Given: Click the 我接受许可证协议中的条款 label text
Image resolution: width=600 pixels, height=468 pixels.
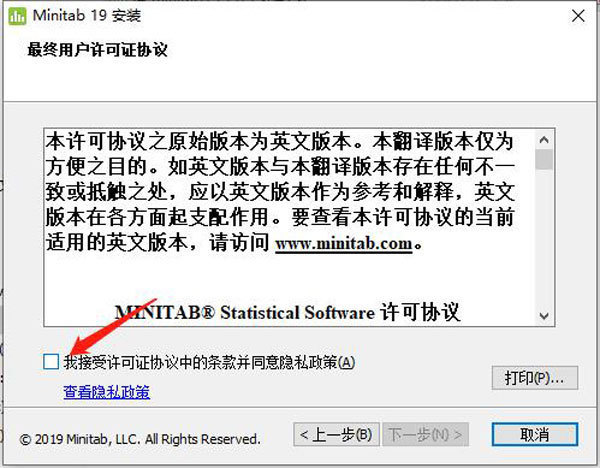Looking at the screenshot, I should pos(209,362).
